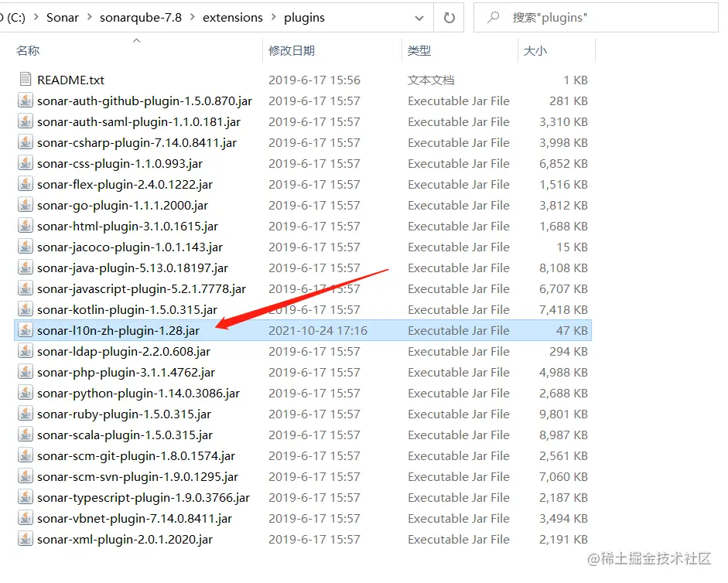Select file name sonar-kotlin-plugin-1.5.0.315.jar

point(127,309)
